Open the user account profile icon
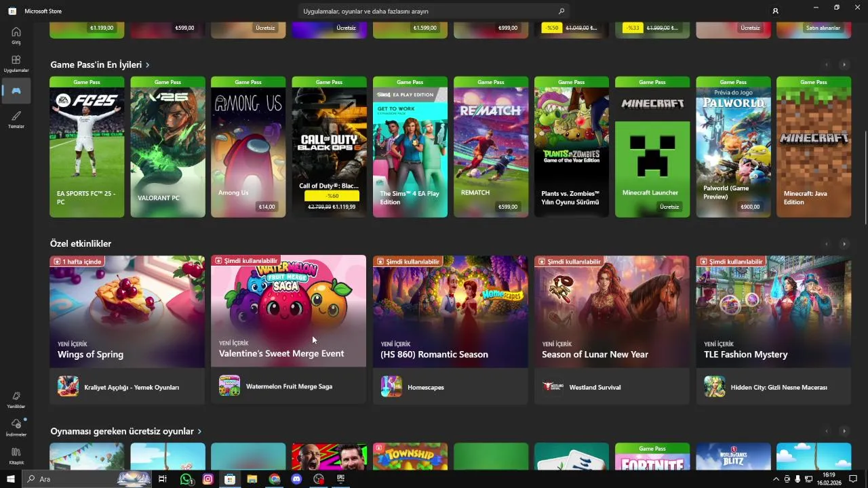 coord(775,11)
